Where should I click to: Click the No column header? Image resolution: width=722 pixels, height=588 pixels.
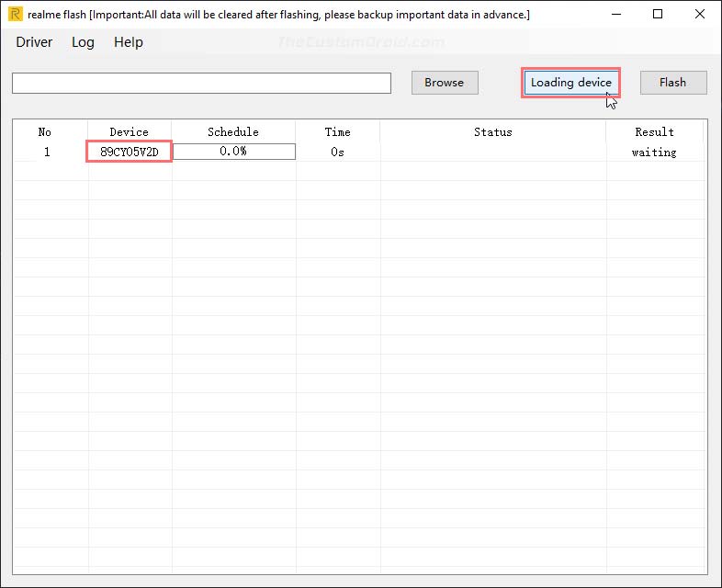click(45, 132)
